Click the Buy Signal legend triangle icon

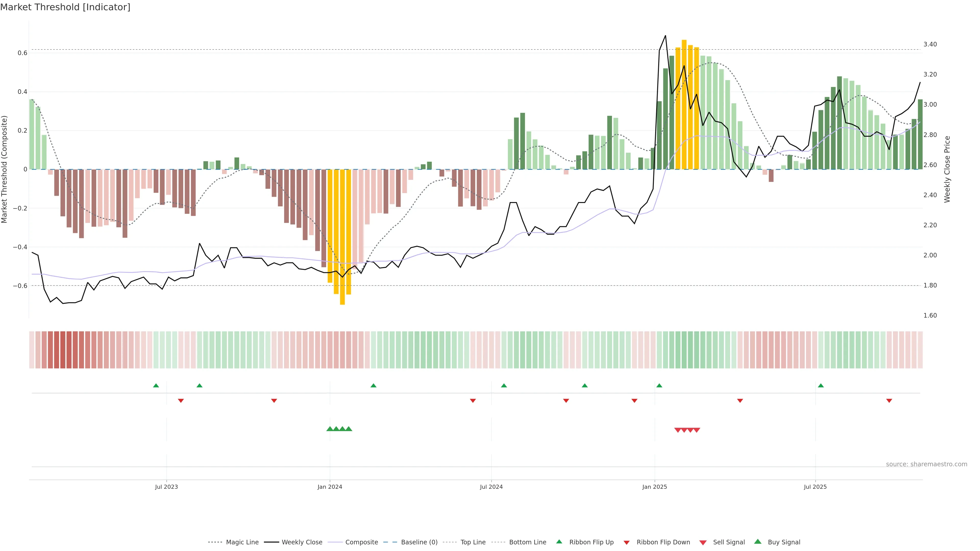(758, 542)
